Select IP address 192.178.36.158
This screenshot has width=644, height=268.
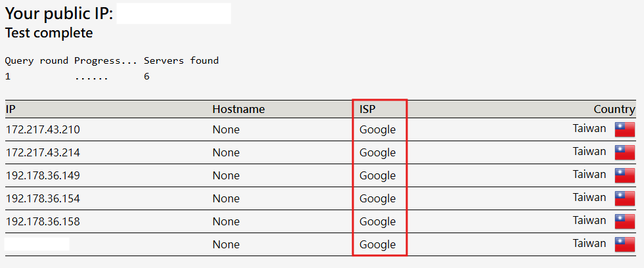click(43, 221)
